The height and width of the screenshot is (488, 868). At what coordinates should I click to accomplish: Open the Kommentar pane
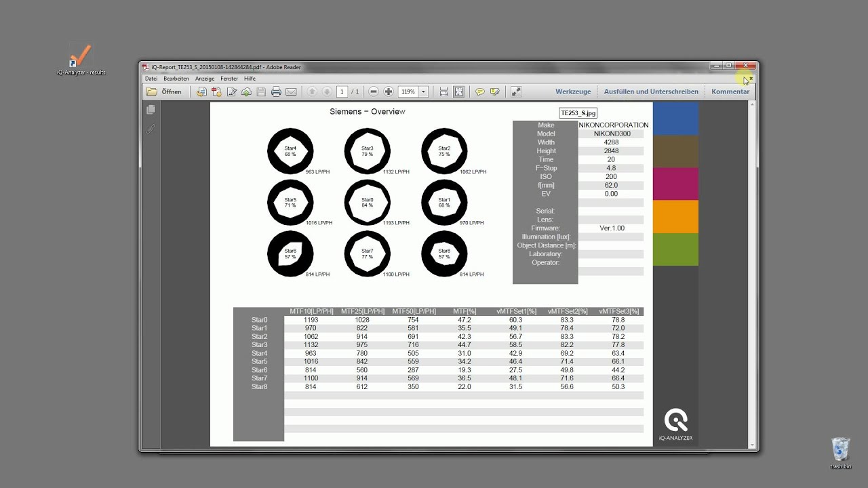(x=730, y=91)
